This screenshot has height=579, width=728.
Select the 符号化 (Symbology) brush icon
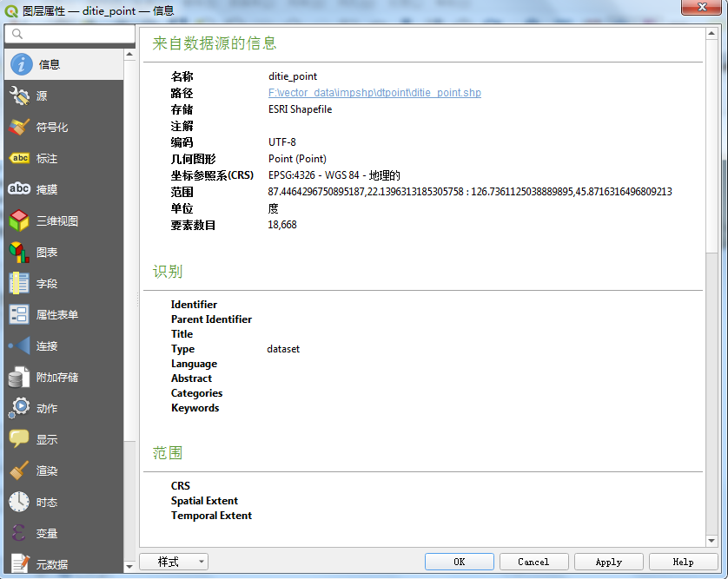tap(19, 127)
